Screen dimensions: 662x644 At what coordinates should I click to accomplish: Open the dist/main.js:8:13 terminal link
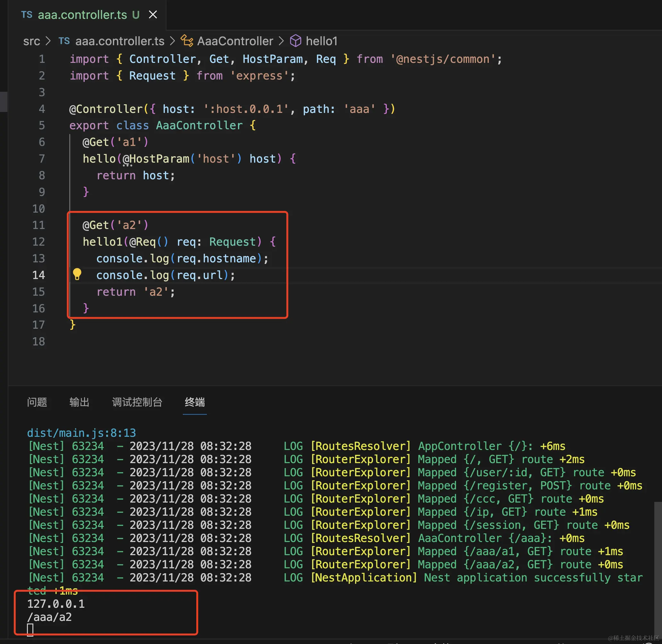tap(81, 433)
